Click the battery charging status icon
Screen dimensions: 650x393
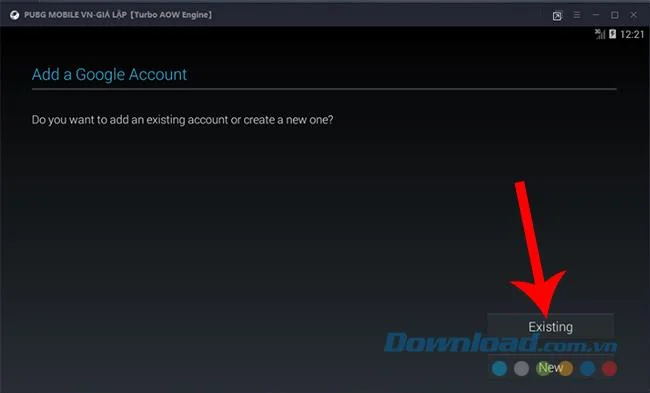coord(612,34)
